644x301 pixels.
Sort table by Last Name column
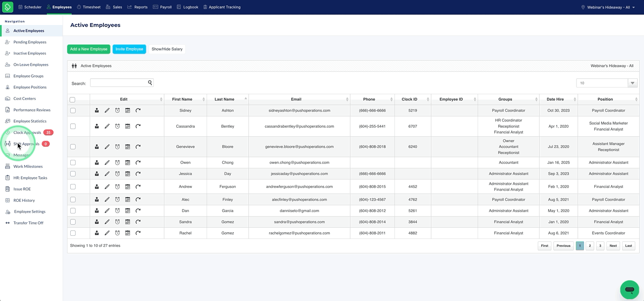(x=228, y=99)
